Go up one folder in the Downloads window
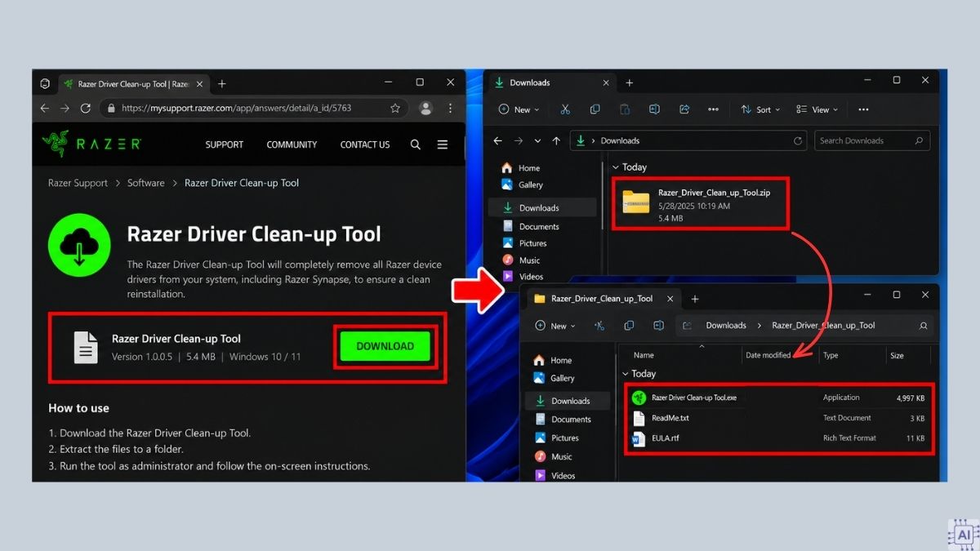980x551 pixels. tap(556, 140)
